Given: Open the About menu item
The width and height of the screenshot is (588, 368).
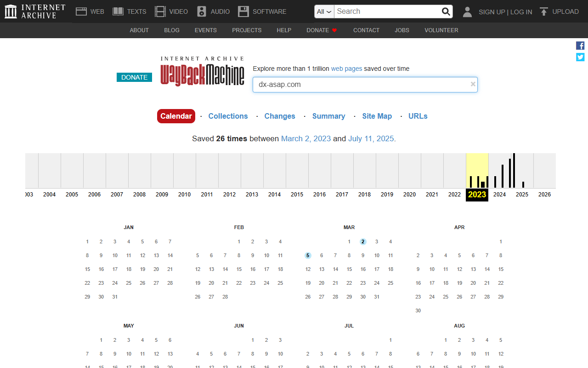Looking at the screenshot, I should pos(139,30).
